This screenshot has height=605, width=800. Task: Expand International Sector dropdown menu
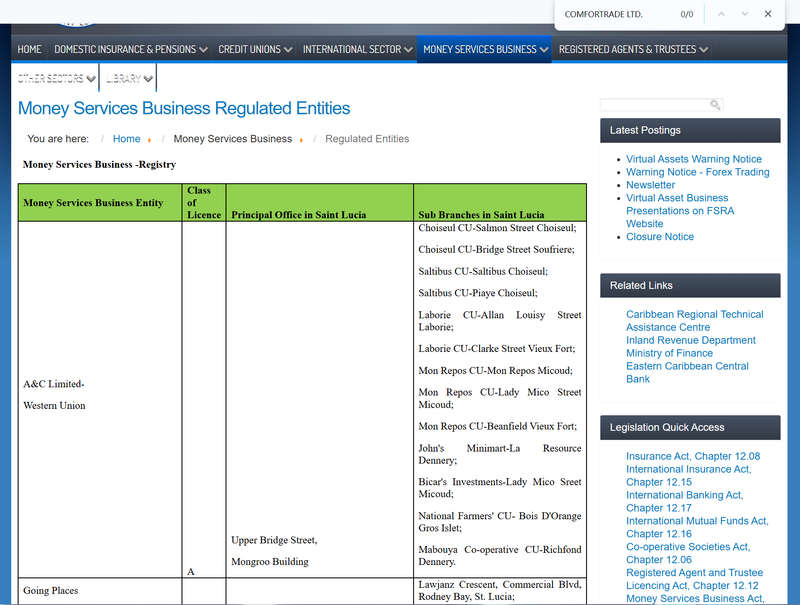pos(357,49)
